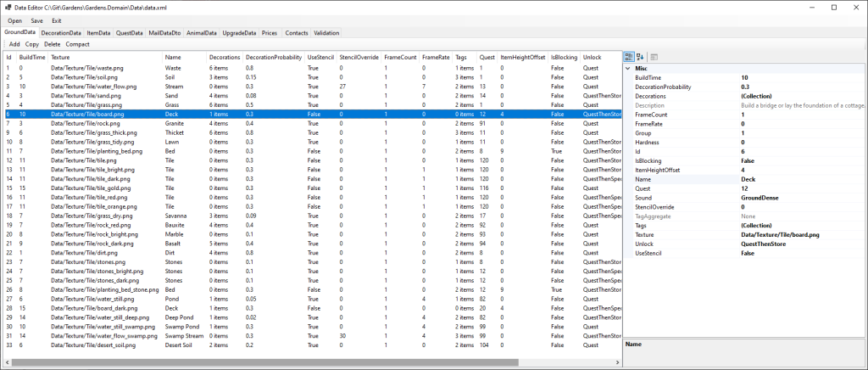The width and height of the screenshot is (868, 370).
Task: Copy the selected row via Copy
Action: point(32,44)
